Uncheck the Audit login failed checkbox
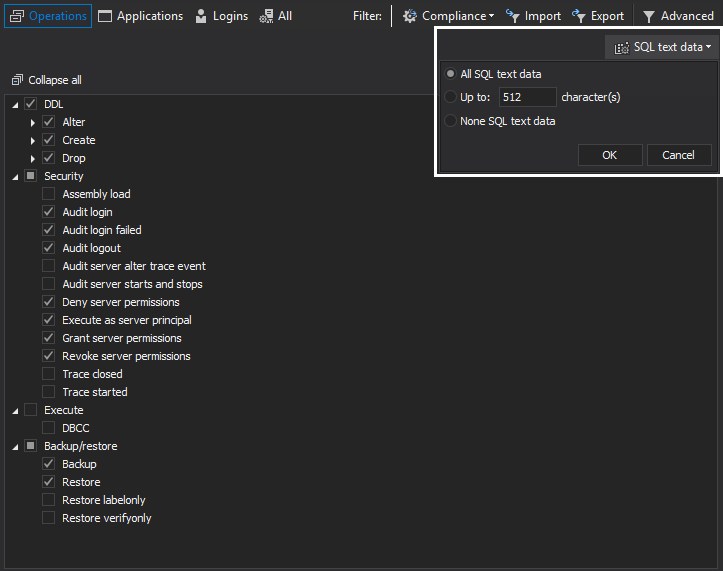Image resolution: width=723 pixels, height=571 pixels. point(48,230)
